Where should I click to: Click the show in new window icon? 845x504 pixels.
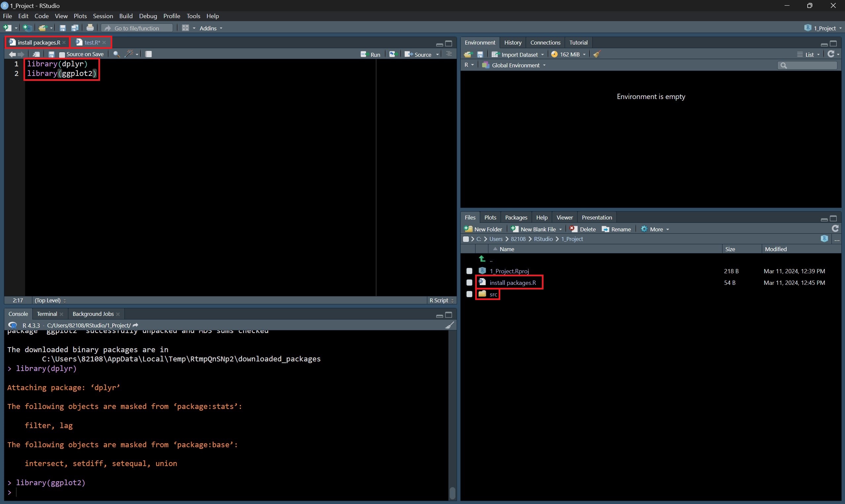point(36,54)
